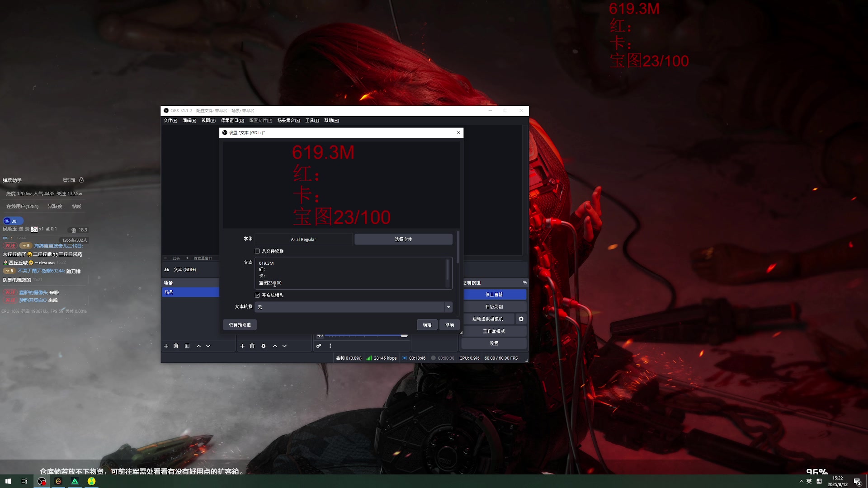Switch to 在线用户(1281) tab
Image resolution: width=868 pixels, height=488 pixels.
click(23, 206)
